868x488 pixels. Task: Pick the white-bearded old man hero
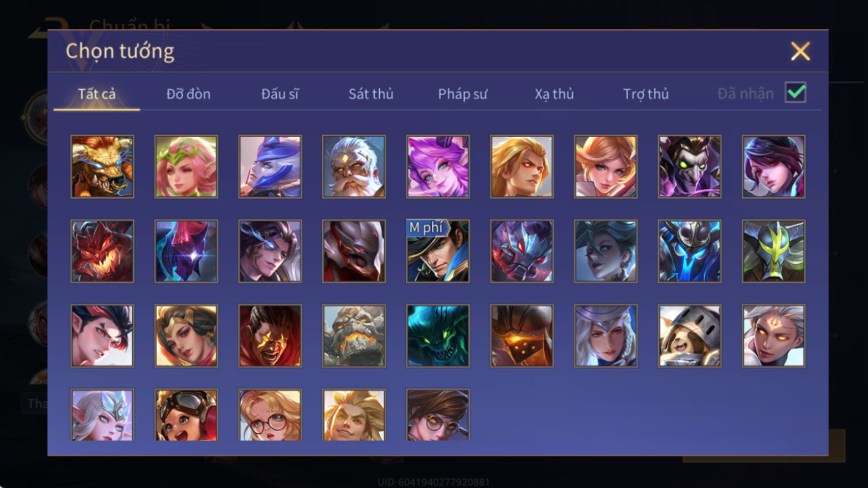coord(354,167)
